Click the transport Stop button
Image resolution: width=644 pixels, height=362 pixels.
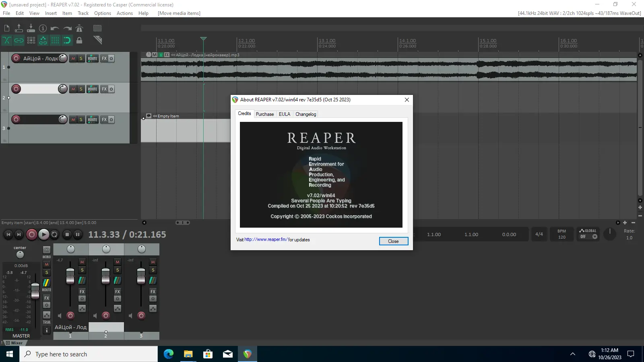pos(67,234)
